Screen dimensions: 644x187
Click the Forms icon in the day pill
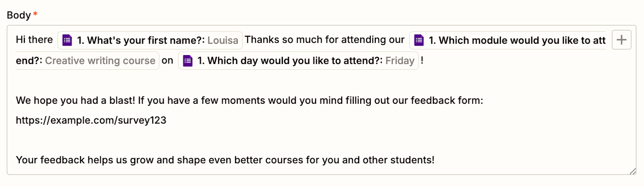click(x=188, y=61)
